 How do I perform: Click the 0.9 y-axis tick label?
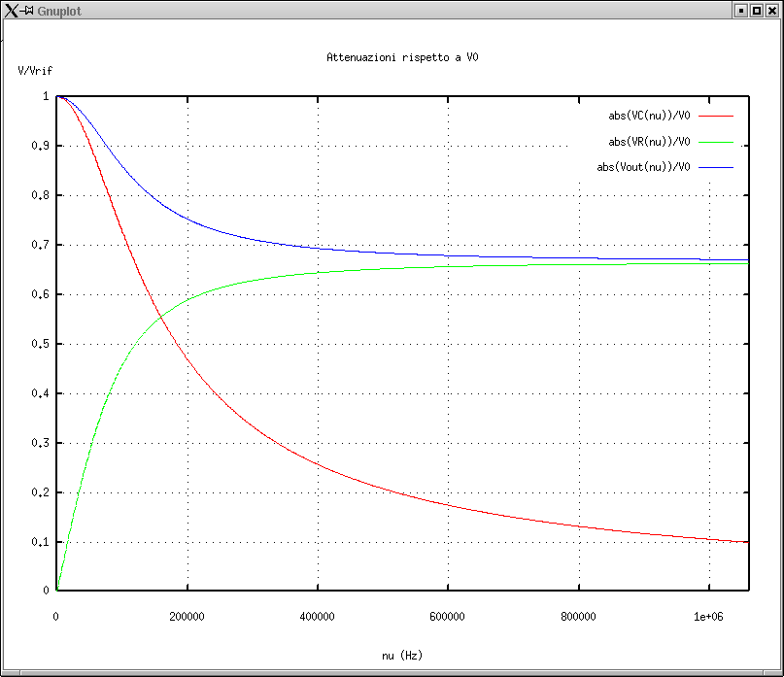(41, 146)
